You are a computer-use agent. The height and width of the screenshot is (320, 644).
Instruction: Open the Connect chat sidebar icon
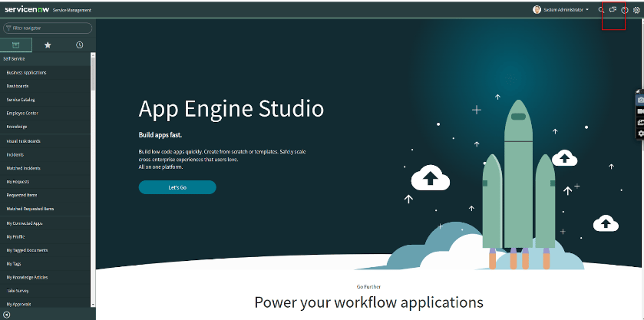click(x=613, y=10)
